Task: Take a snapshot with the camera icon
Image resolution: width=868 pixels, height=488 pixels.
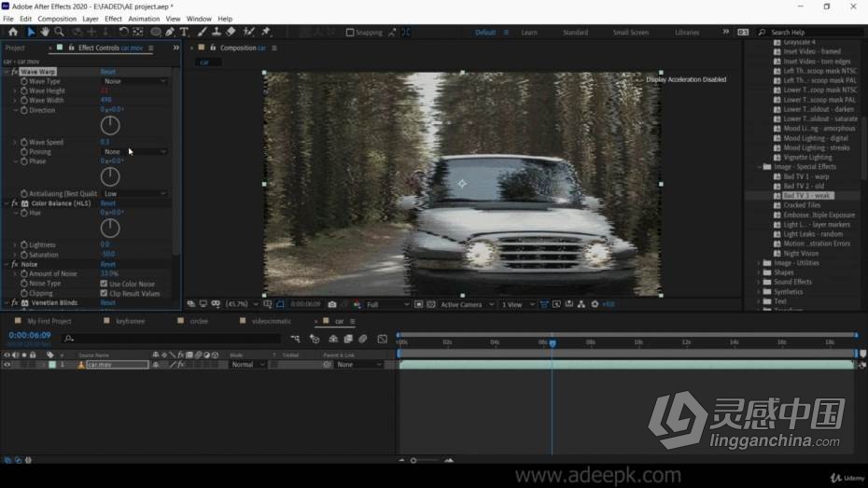Action: click(332, 304)
